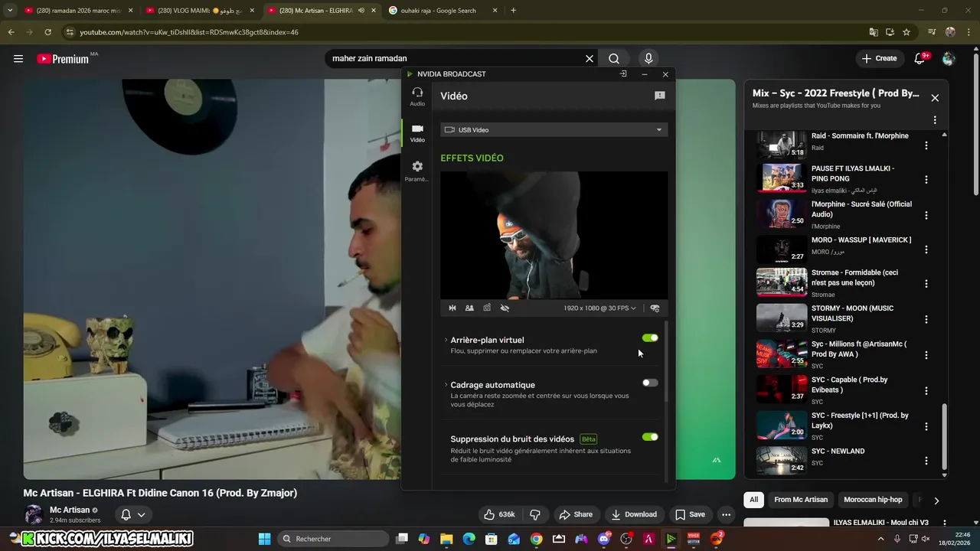Viewport: 980px width, 551px height.
Task: Toggle Arrière-plan virtuel switch off
Action: click(x=650, y=338)
